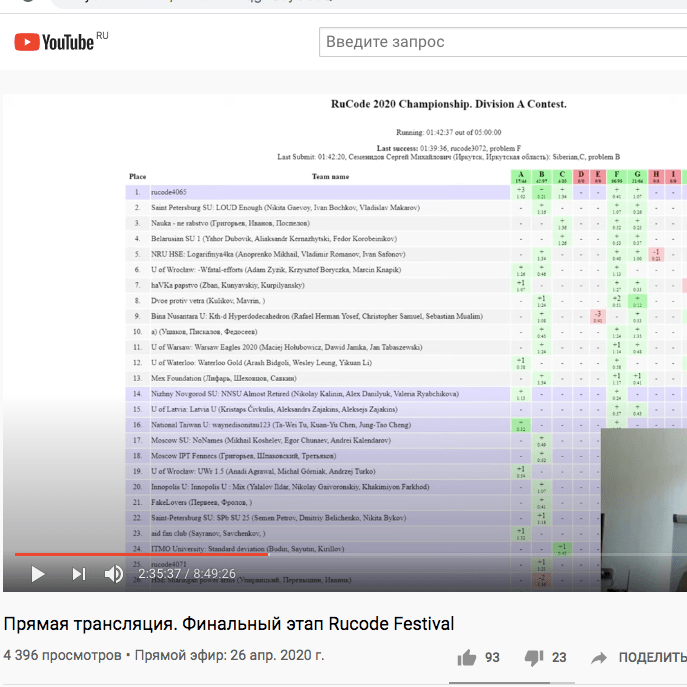Image resolution: width=687 pixels, height=687 pixels.
Task: Click the Place column header
Action: coord(138,177)
